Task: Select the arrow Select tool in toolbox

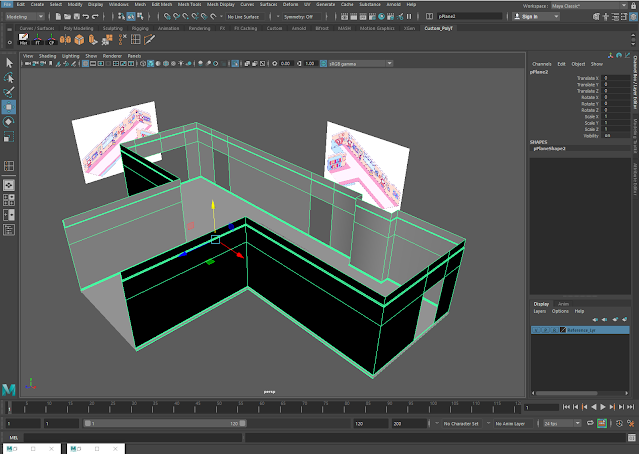Action: [9, 62]
